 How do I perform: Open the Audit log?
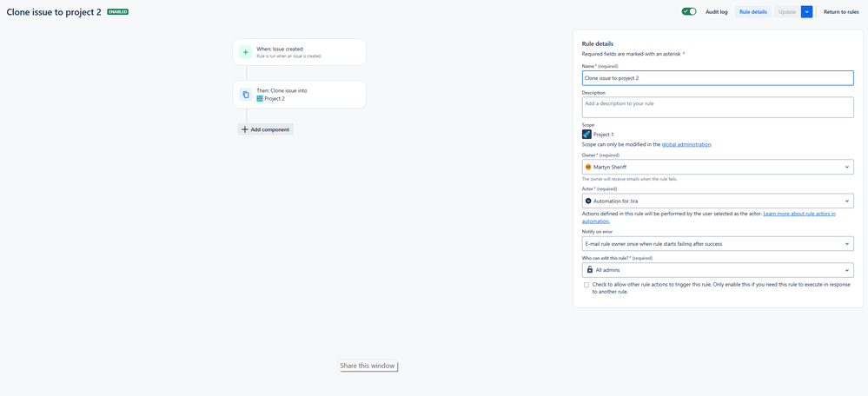click(716, 11)
